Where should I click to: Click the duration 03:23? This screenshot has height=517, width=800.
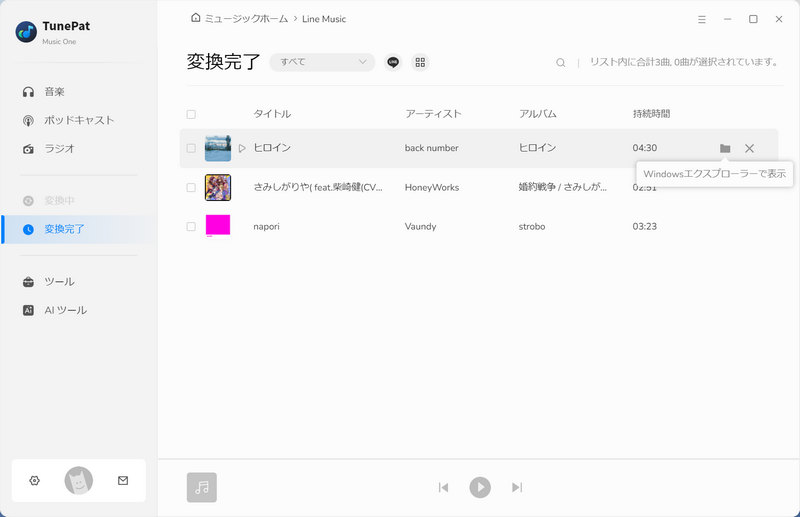[x=645, y=227]
